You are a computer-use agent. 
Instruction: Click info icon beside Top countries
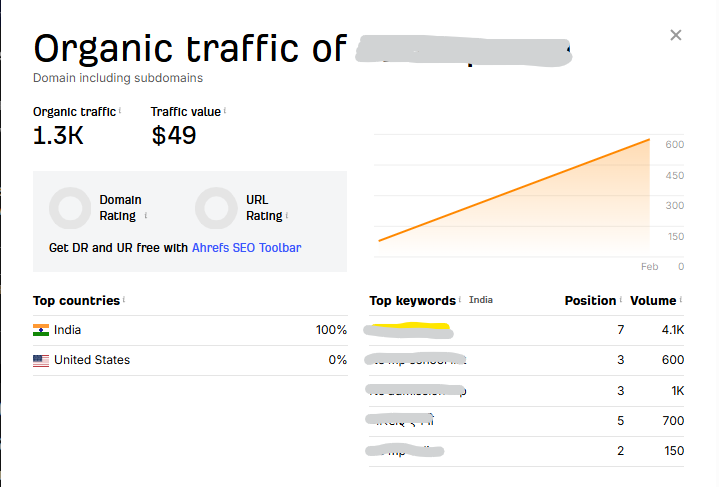coord(124,300)
